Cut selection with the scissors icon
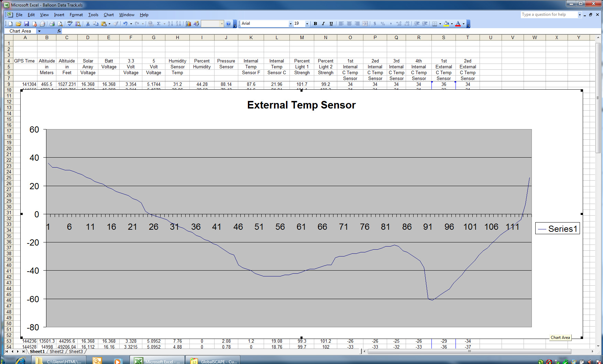Viewport: 603px width, 364px height. point(88,24)
